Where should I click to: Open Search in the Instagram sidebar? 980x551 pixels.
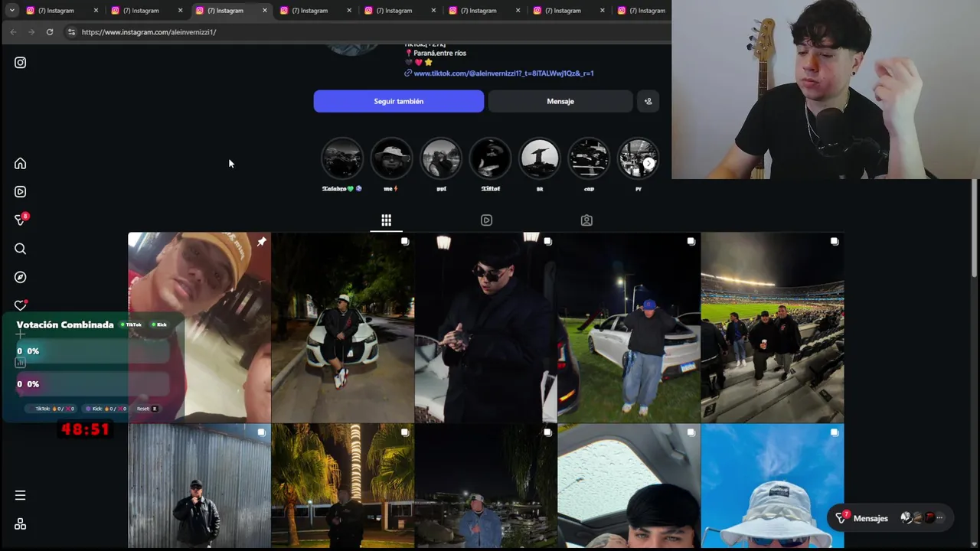(x=20, y=249)
